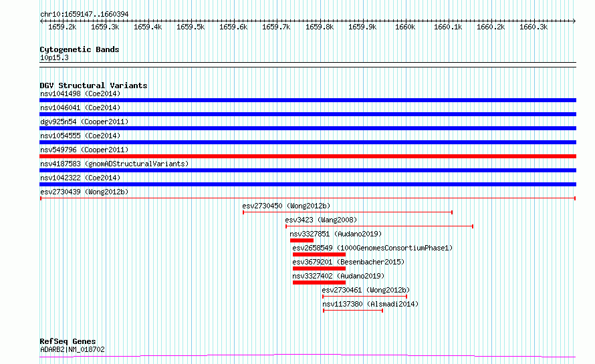Open nsv4187583 (gnomADStructuralVariants) label

point(114,164)
